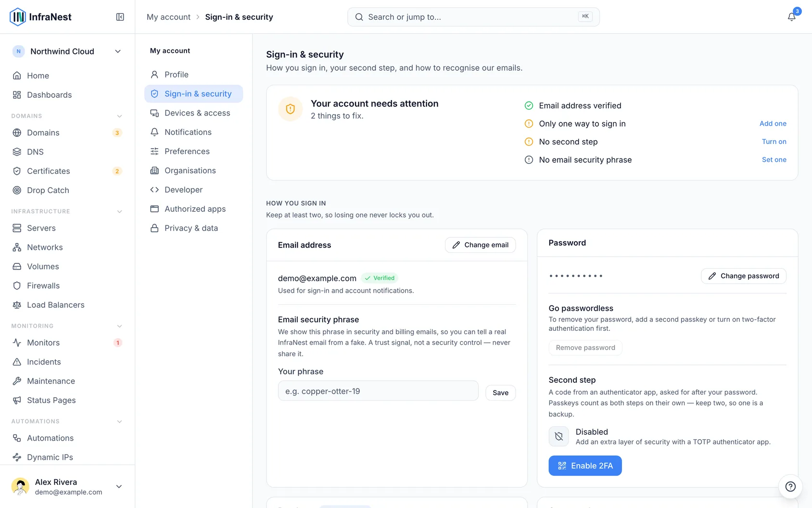Click the Dynamic IPs icon

tap(17, 457)
